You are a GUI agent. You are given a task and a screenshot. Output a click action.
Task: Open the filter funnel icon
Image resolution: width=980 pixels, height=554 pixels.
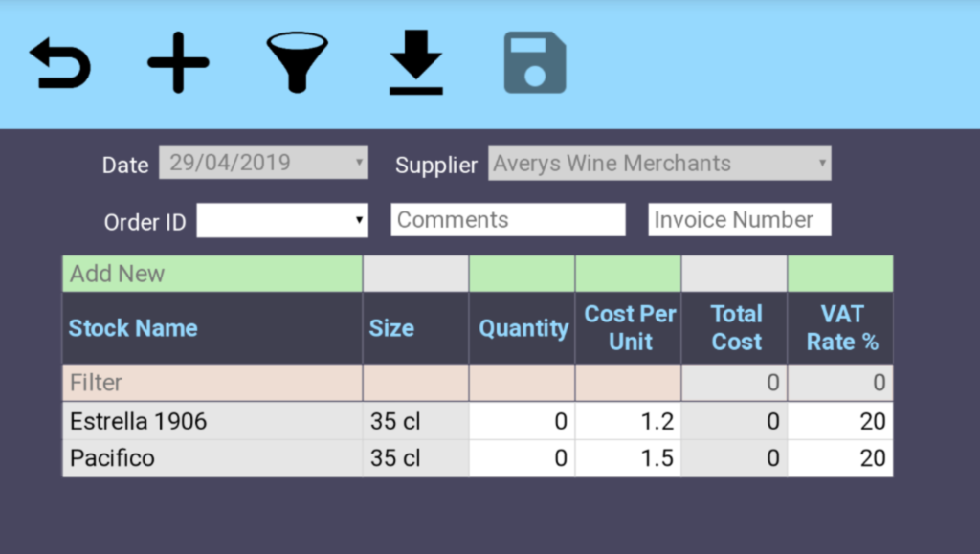(x=297, y=63)
